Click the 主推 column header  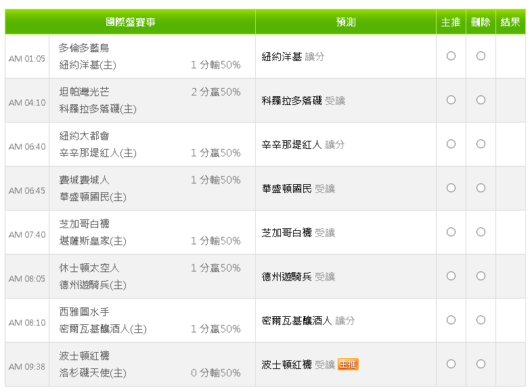point(451,22)
